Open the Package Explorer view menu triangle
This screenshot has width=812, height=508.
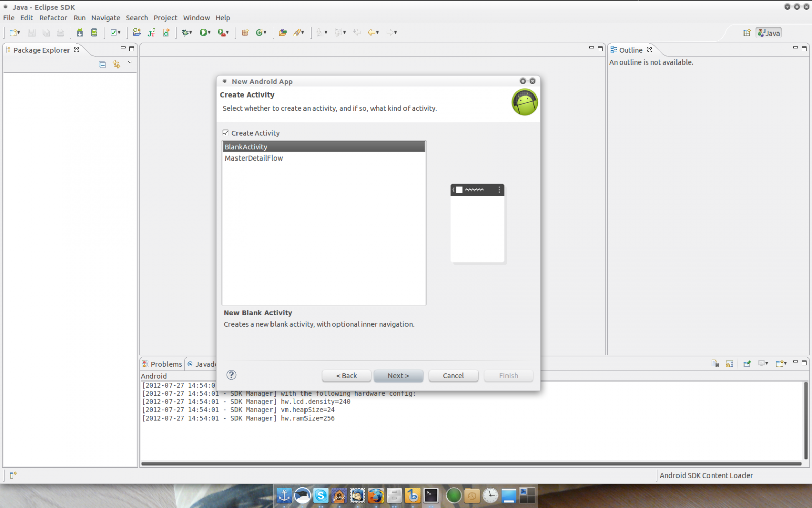(130, 62)
